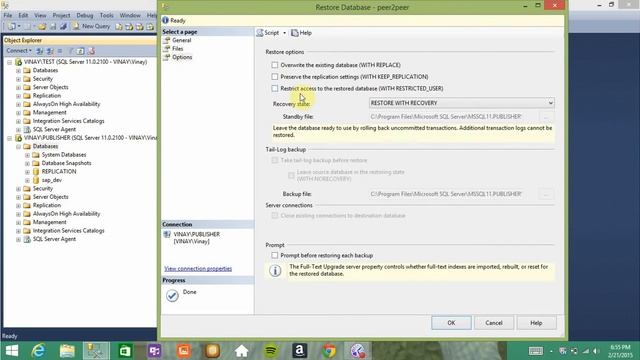
Task: Select the General page
Action: pyautogui.click(x=181, y=40)
